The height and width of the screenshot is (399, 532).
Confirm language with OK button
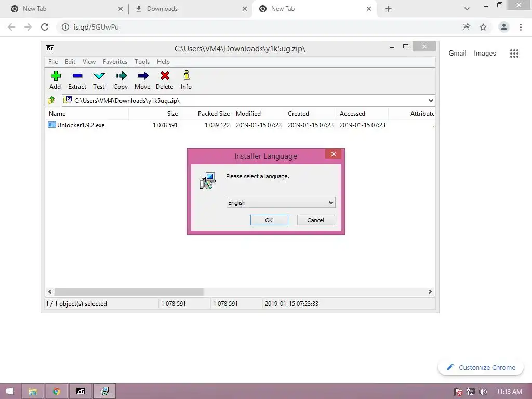point(269,220)
